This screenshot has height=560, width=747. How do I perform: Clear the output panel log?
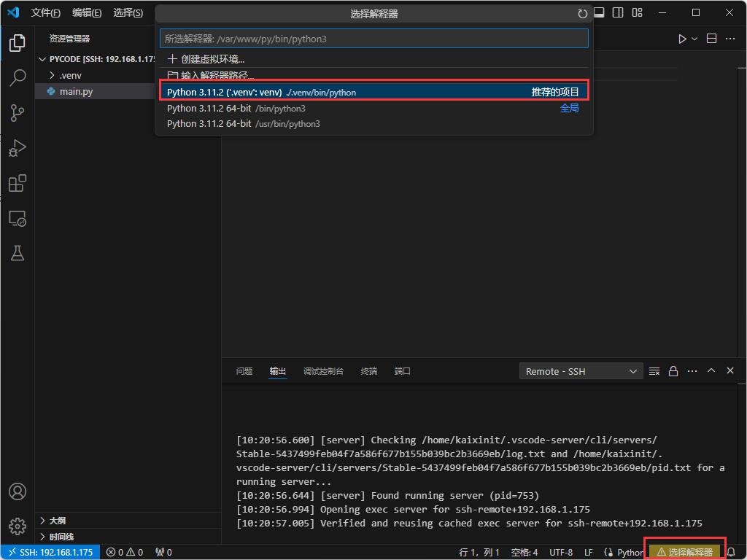[x=654, y=371]
